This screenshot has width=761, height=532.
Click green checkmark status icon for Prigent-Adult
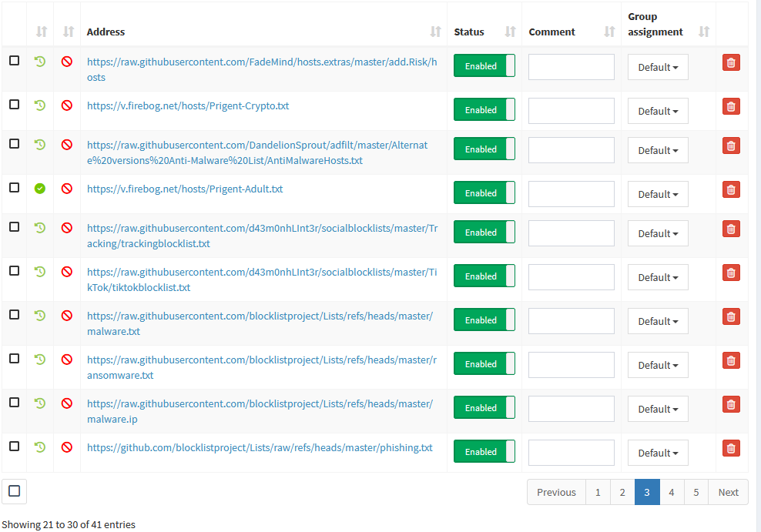point(40,188)
